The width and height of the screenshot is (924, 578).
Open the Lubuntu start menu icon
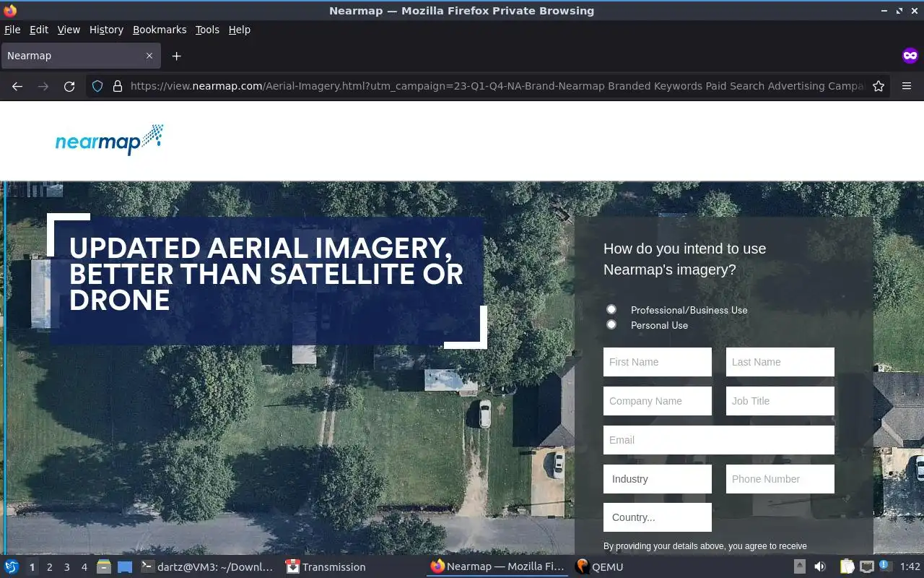12,567
